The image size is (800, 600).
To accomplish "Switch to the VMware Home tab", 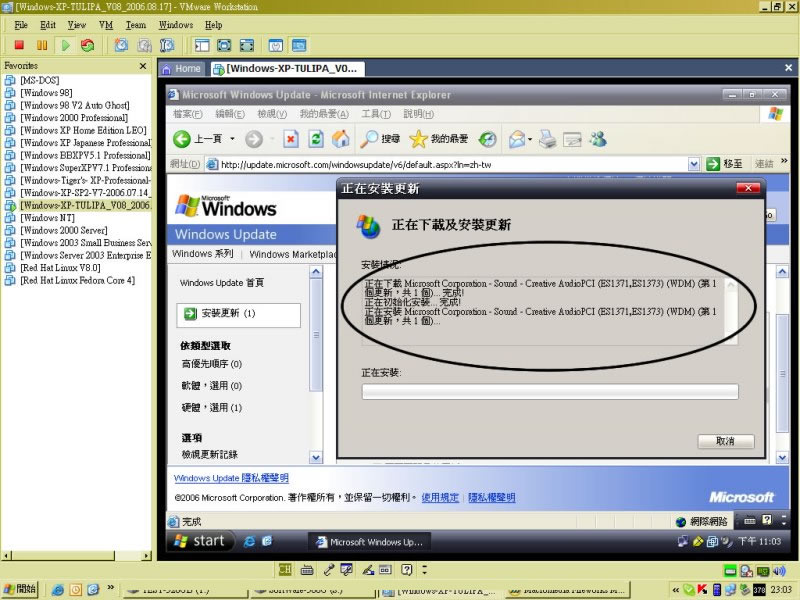I will tap(182, 69).
